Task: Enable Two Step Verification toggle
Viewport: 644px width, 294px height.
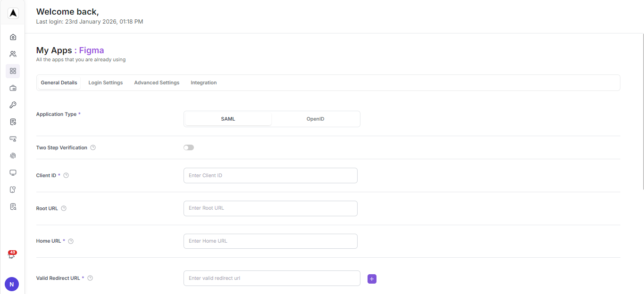Action: point(188,147)
